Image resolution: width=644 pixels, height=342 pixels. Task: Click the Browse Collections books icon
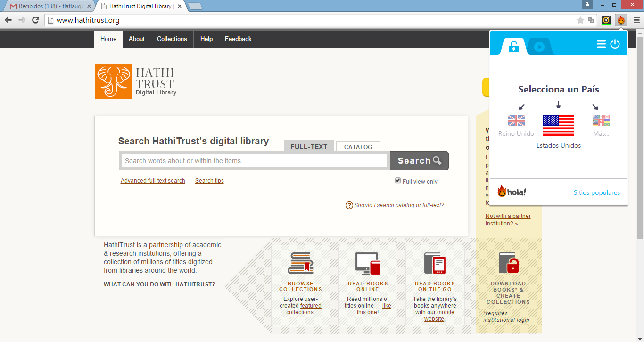click(x=300, y=263)
